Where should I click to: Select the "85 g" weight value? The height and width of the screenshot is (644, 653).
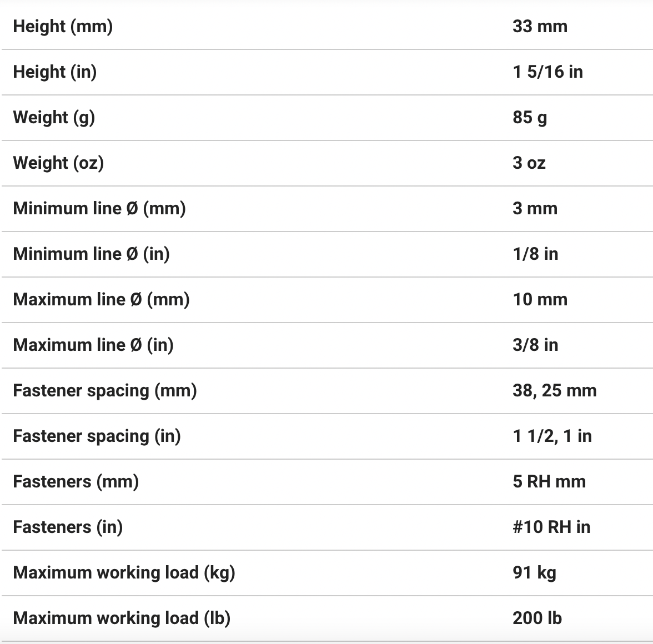[530, 117]
